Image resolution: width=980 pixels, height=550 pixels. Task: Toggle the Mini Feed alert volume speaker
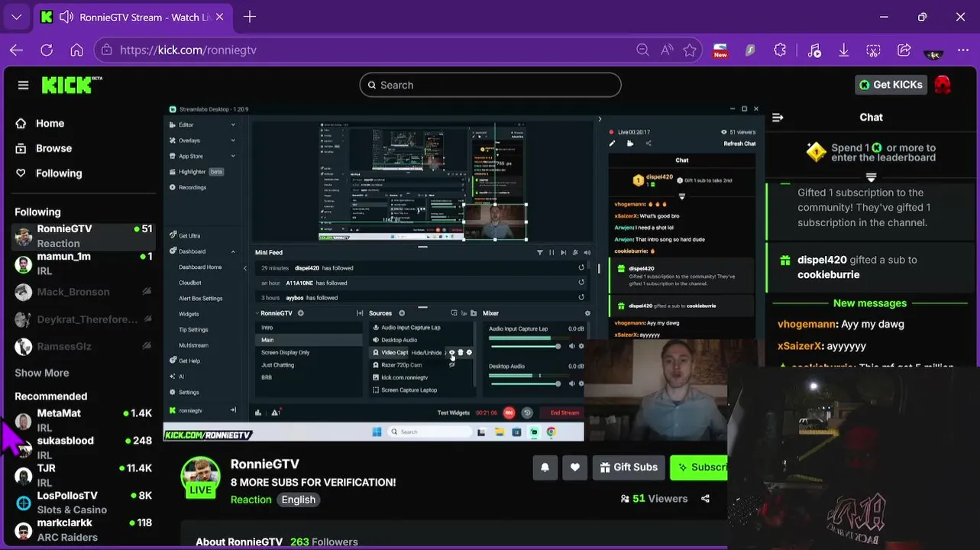(x=587, y=252)
